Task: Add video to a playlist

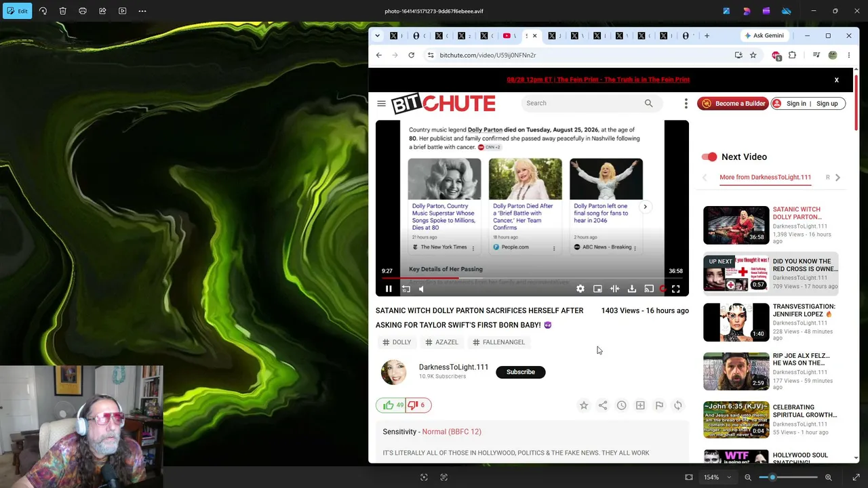Action: click(x=640, y=405)
